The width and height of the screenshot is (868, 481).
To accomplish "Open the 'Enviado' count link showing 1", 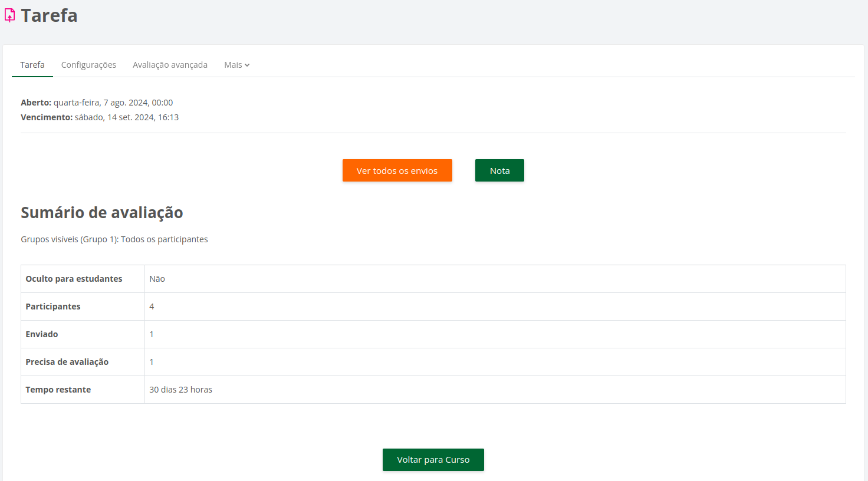I will [152, 334].
